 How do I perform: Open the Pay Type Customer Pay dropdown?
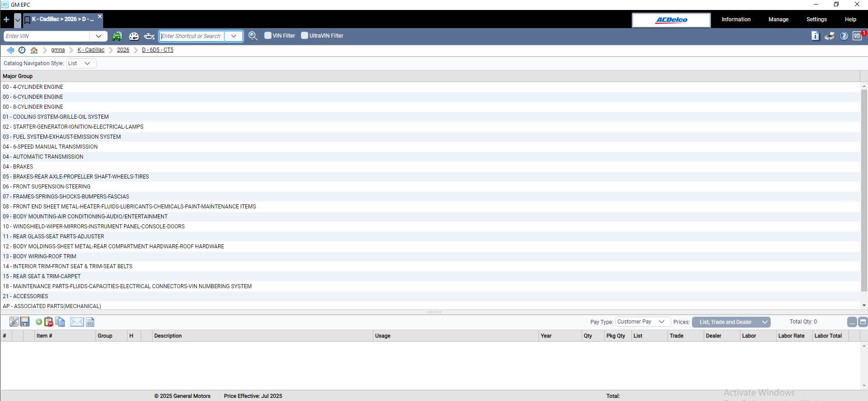tap(643, 322)
